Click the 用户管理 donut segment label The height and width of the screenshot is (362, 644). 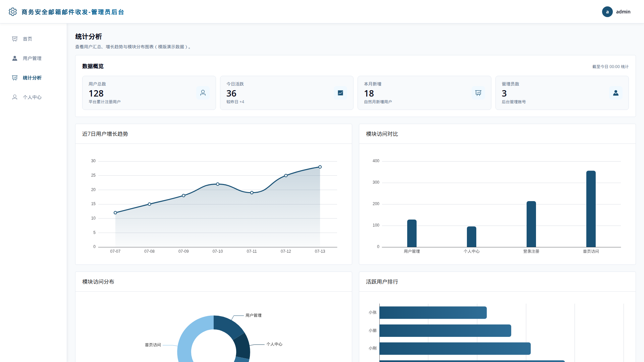[x=254, y=316]
